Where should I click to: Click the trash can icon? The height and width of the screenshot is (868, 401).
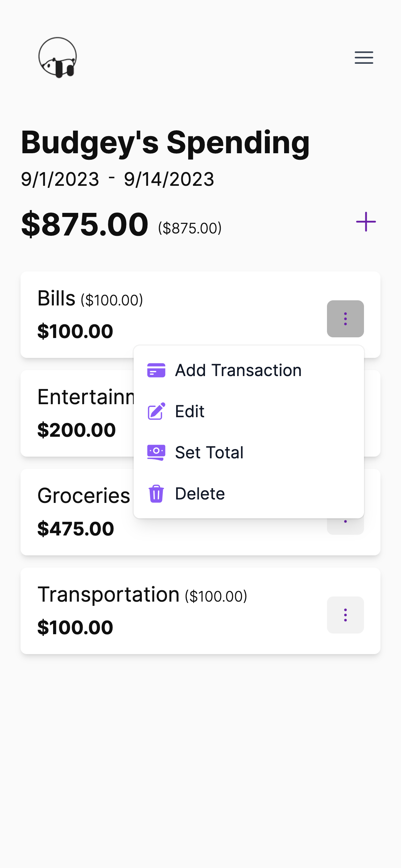click(156, 494)
